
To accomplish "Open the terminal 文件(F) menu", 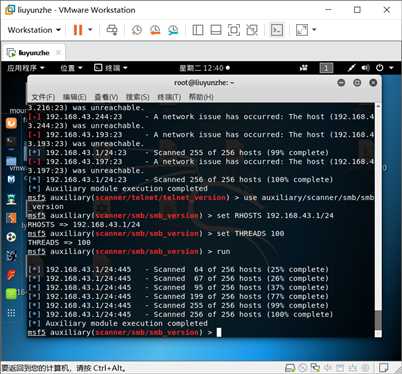I will [43, 97].
